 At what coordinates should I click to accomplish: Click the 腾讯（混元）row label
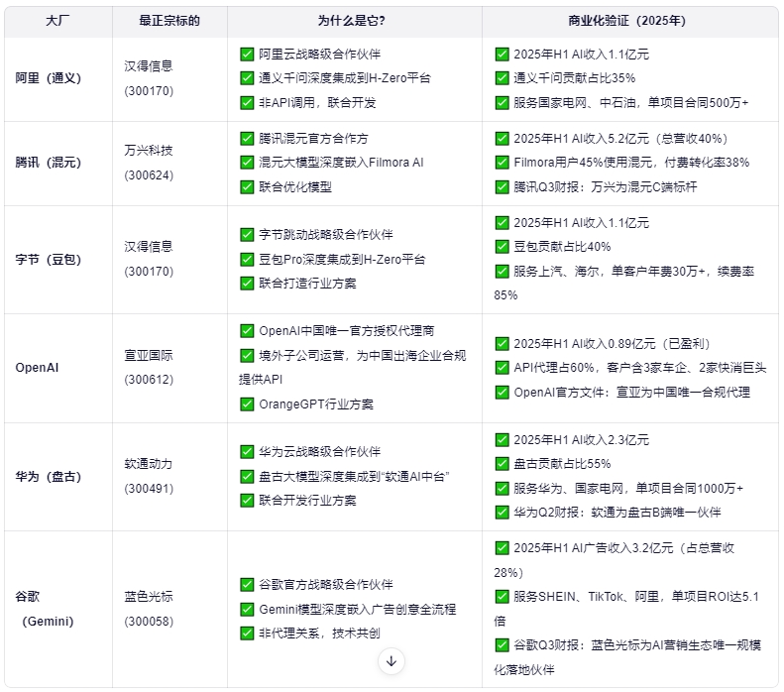(48, 162)
